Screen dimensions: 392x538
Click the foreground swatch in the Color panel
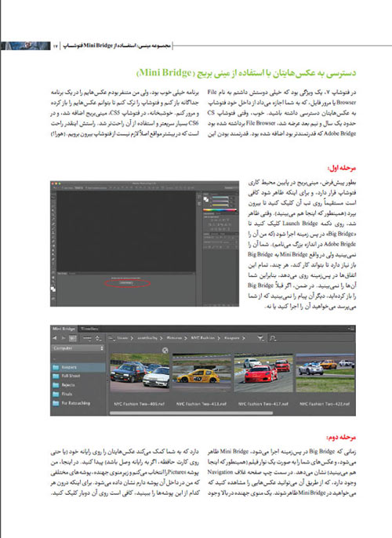pyautogui.click(x=205, y=198)
